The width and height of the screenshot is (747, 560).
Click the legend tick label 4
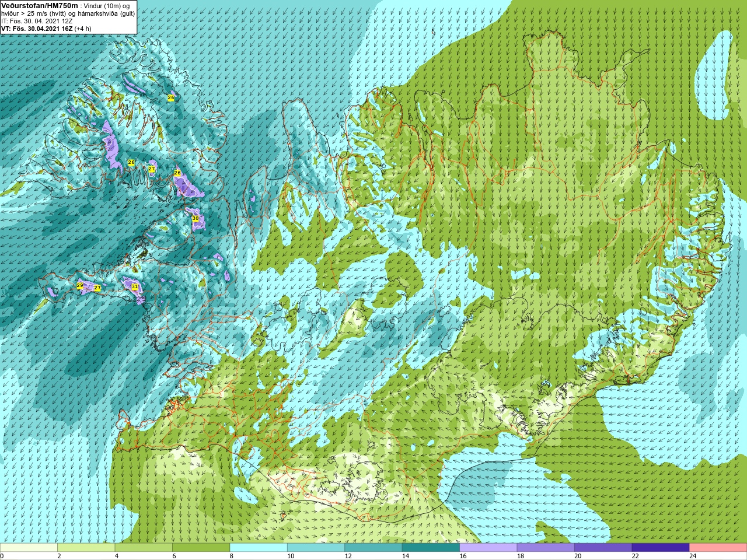(x=116, y=556)
